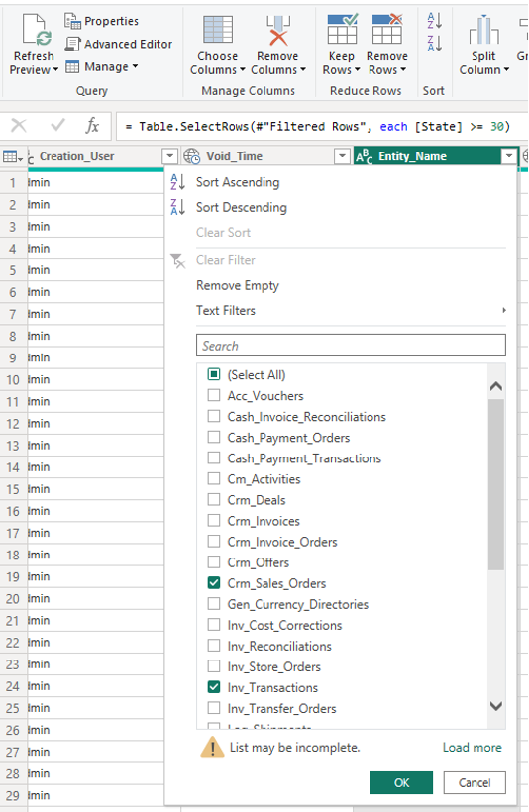Check the Inv_Transfer_Orders checkbox
The image size is (529, 812).
(213, 708)
